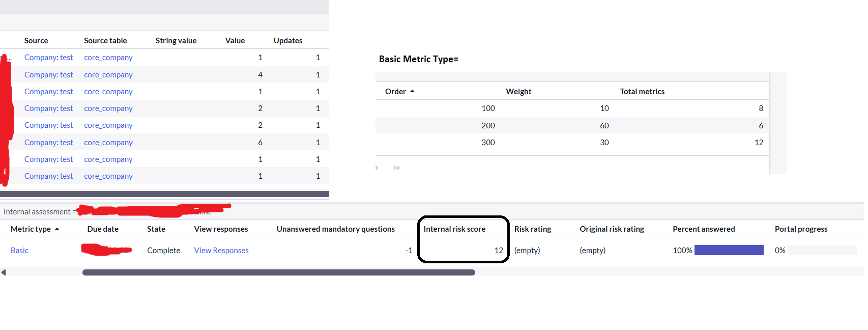868x330 pixels.
Task: Sort by Percent answered column header
Action: (x=704, y=229)
